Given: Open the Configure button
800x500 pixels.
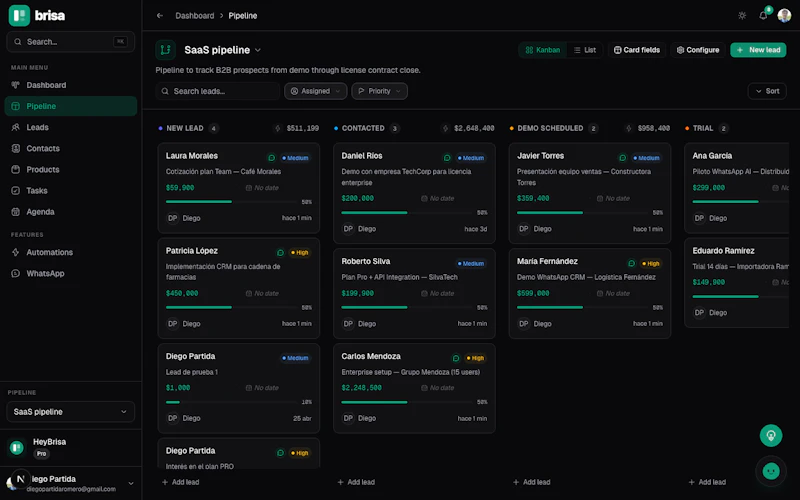Looking at the screenshot, I should tap(698, 50).
